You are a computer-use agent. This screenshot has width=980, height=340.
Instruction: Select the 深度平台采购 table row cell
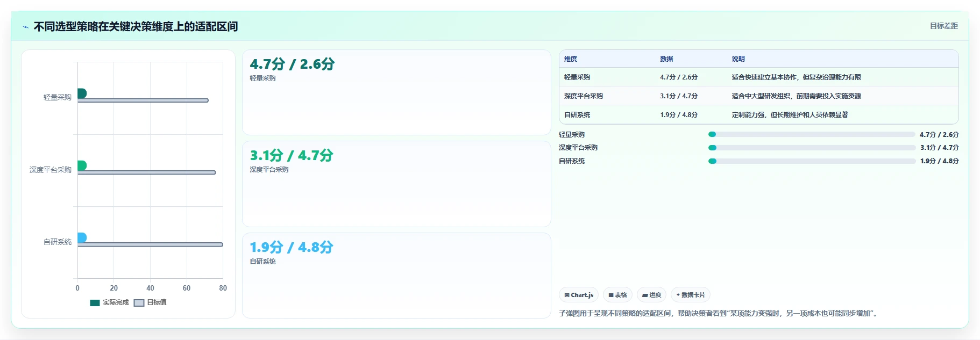coord(584,96)
